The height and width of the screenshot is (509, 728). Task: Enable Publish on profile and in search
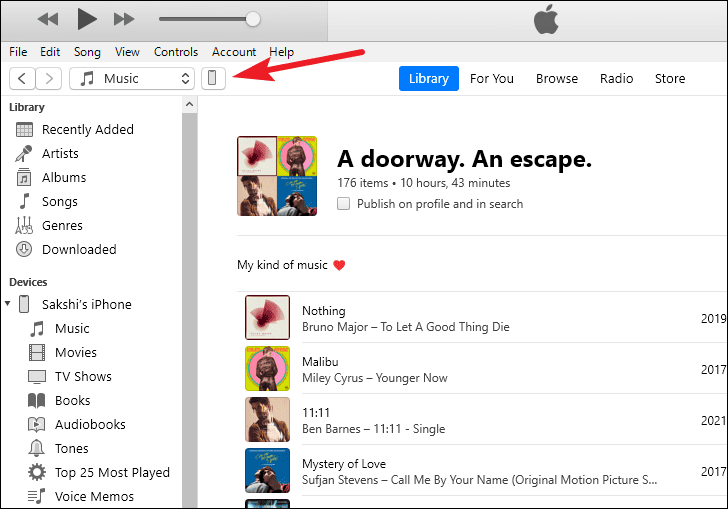tap(344, 204)
